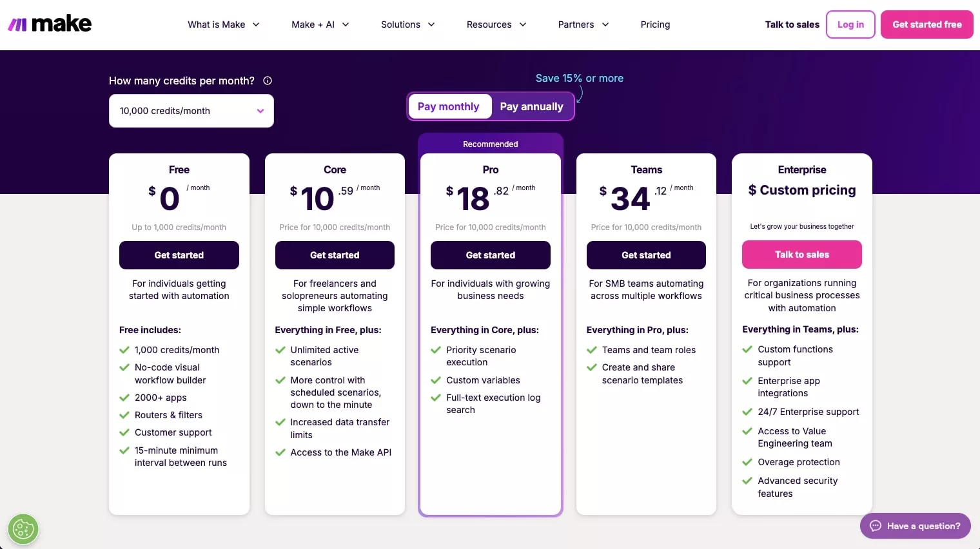The height and width of the screenshot is (549, 980).
Task: Click the credits info tooltip icon
Action: point(268,81)
